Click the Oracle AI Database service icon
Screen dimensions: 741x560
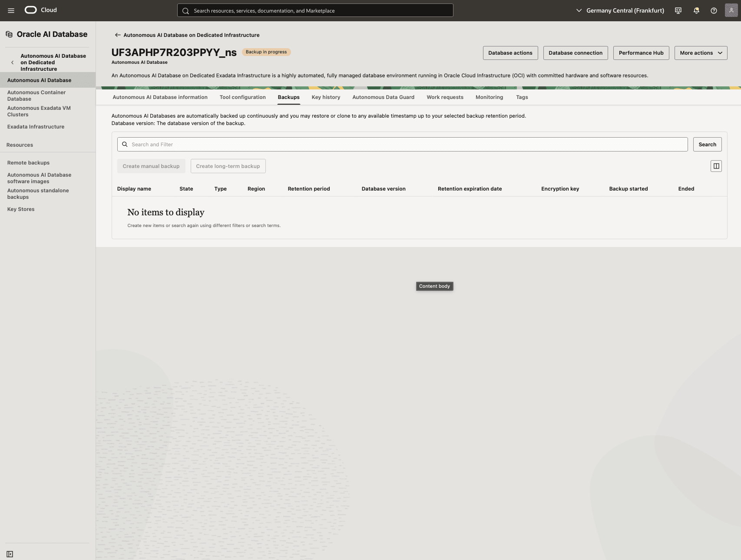(x=9, y=34)
